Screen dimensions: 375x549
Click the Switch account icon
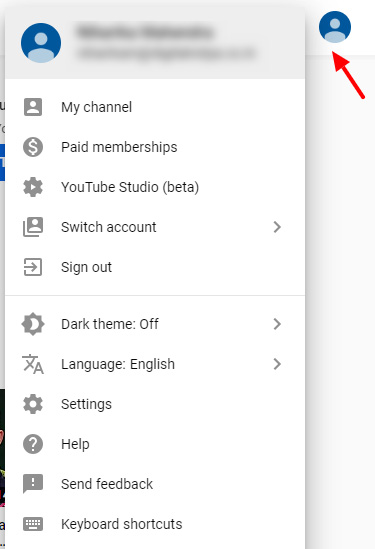pyautogui.click(x=33, y=227)
